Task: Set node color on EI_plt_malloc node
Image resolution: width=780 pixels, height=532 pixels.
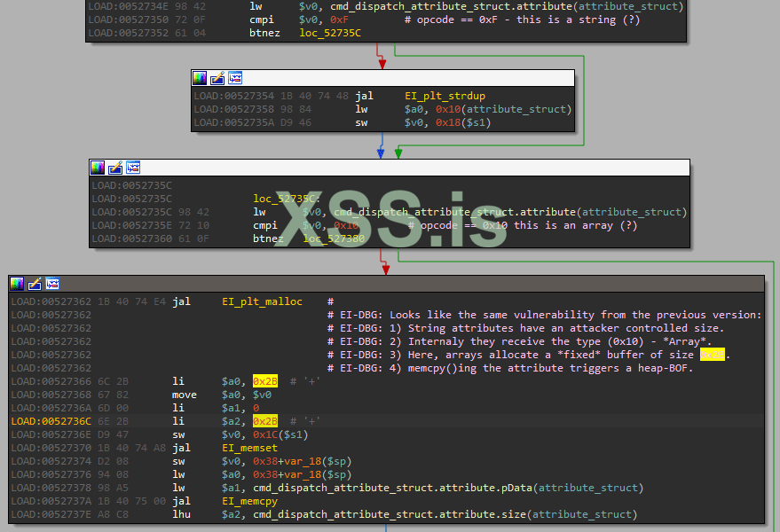Action: pyautogui.click(x=17, y=284)
